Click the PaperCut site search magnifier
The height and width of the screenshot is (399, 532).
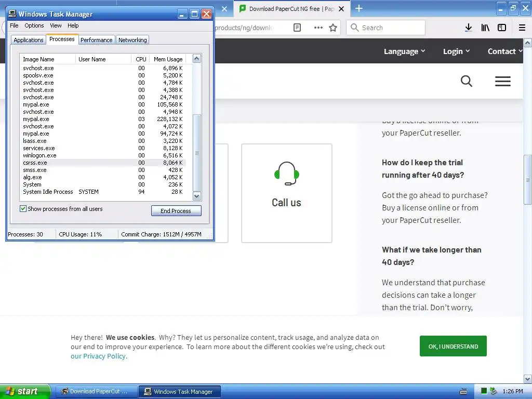pos(467,81)
